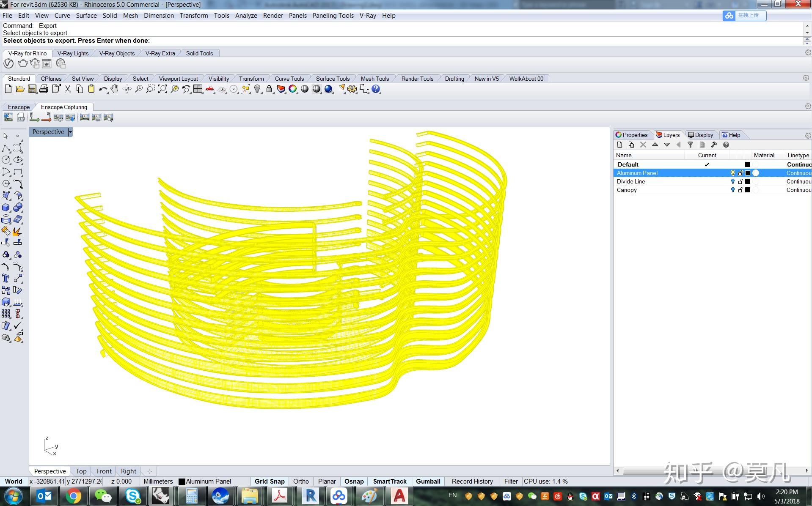The image size is (812, 506).
Task: Click the Undo arrow icon
Action: pyautogui.click(x=103, y=89)
